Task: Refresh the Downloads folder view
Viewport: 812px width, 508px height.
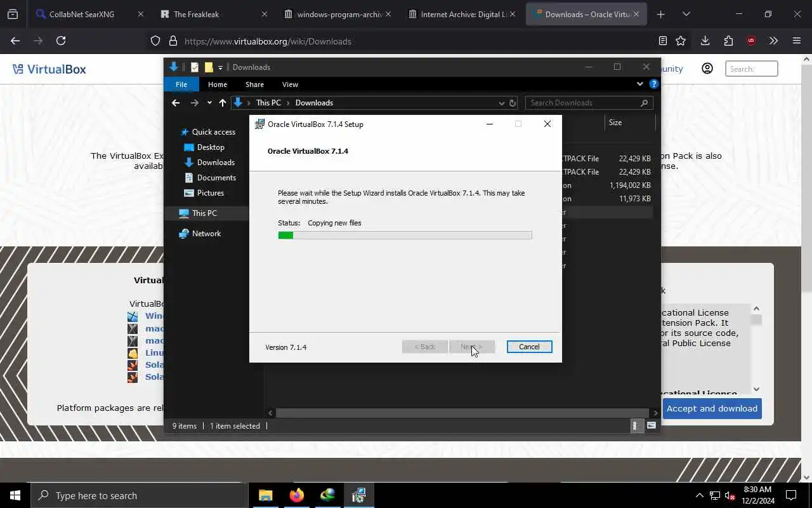Action: [513, 103]
